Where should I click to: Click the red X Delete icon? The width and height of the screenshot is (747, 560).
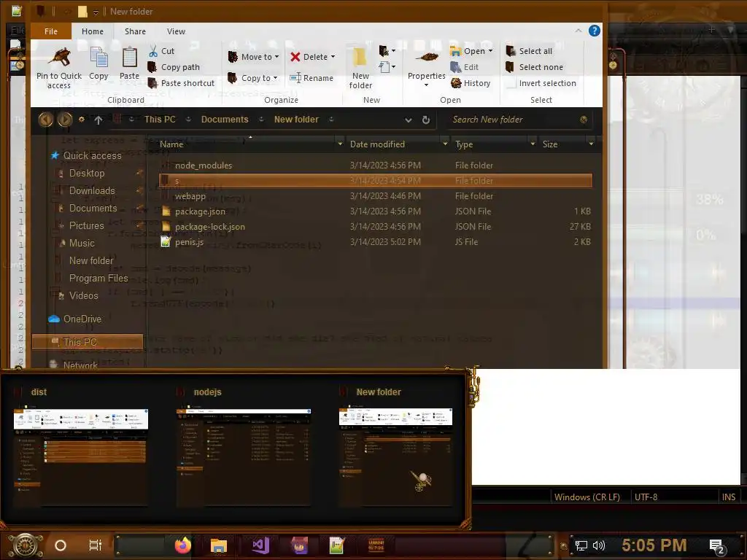(x=295, y=57)
